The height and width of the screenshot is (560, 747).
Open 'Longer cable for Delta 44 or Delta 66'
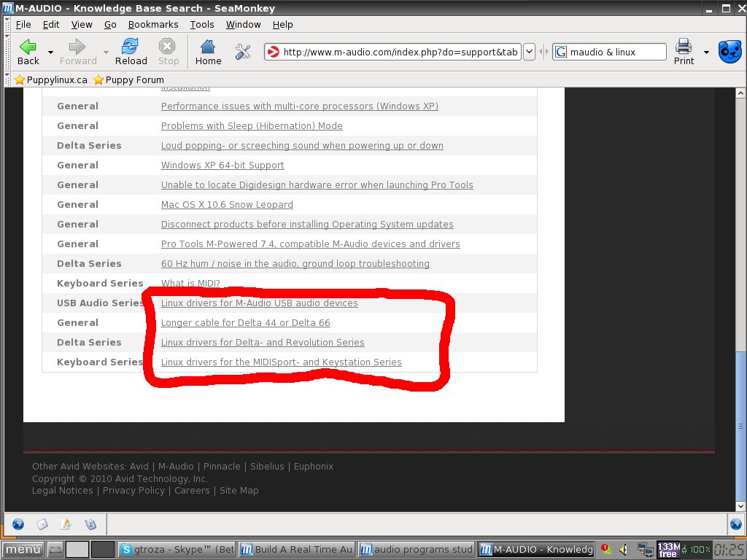click(245, 322)
